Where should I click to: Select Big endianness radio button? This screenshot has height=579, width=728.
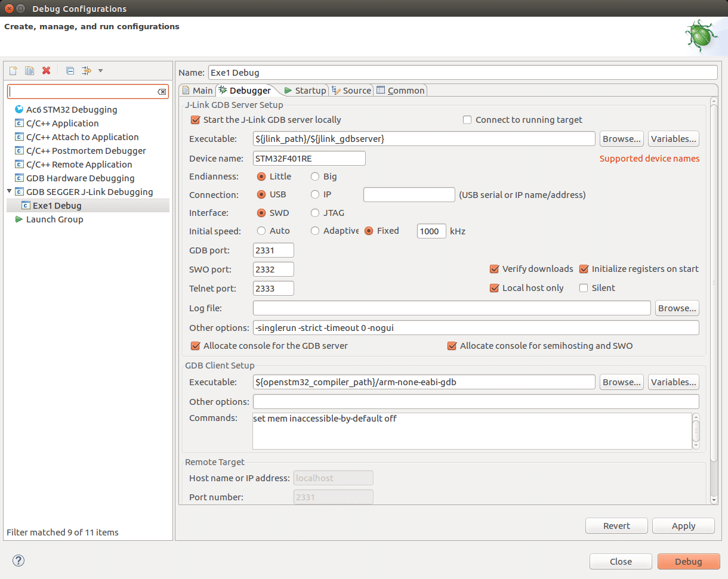315,177
